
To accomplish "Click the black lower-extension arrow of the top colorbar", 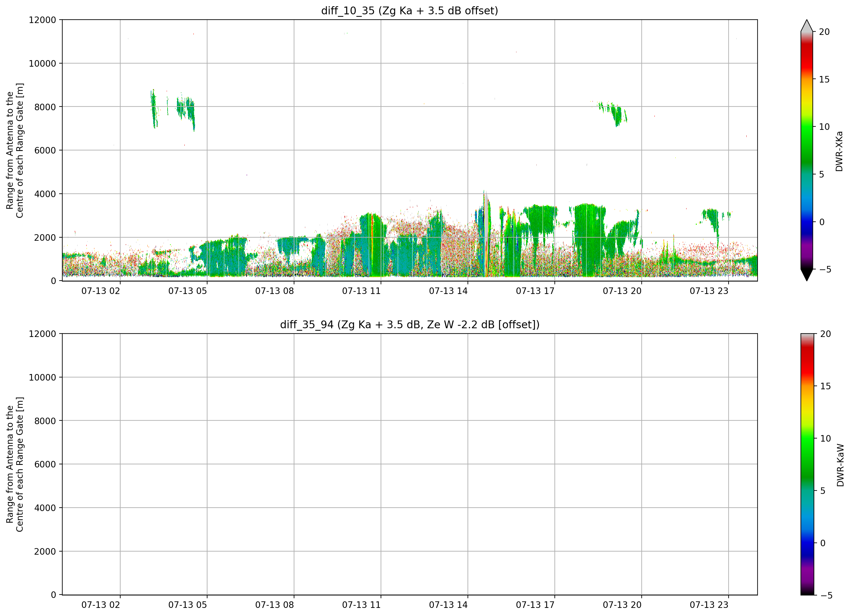I will [x=807, y=275].
